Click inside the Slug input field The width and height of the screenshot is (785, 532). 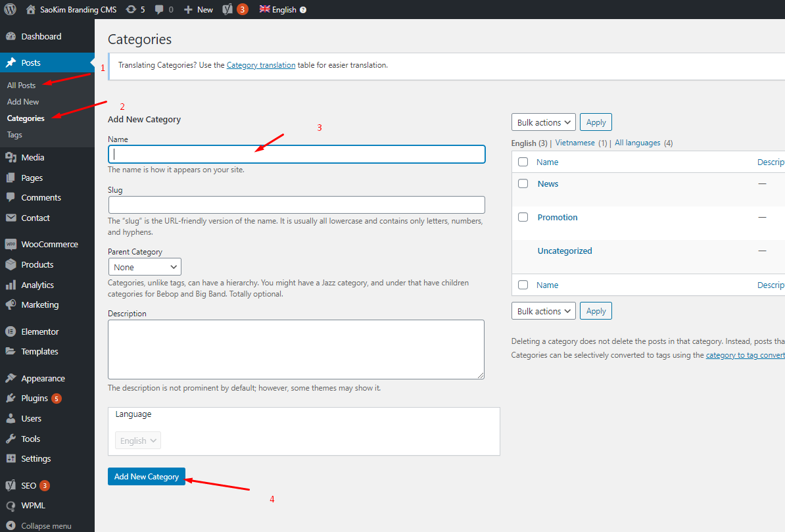click(297, 205)
